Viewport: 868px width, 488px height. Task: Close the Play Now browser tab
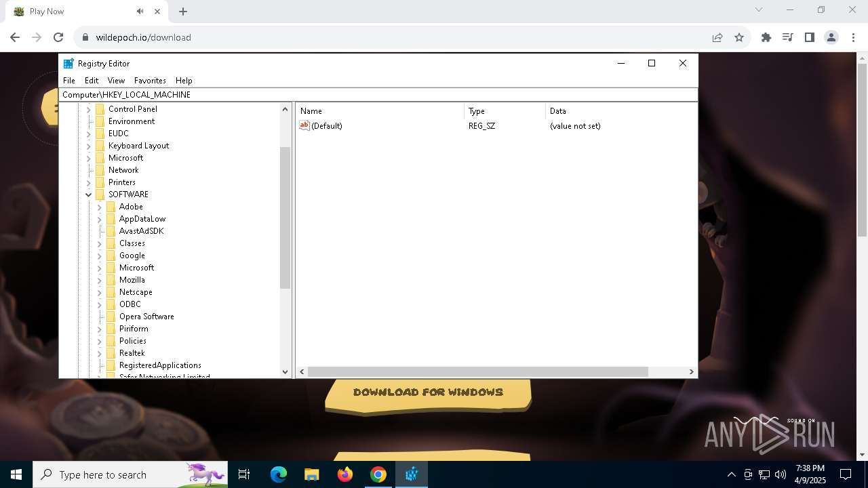157,12
